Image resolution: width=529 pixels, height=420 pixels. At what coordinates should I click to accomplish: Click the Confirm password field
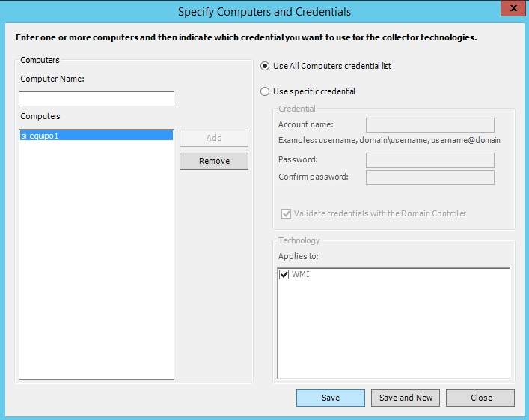(429, 177)
